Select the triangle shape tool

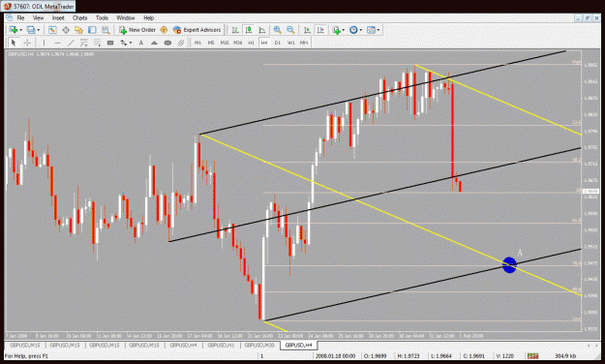(x=154, y=43)
